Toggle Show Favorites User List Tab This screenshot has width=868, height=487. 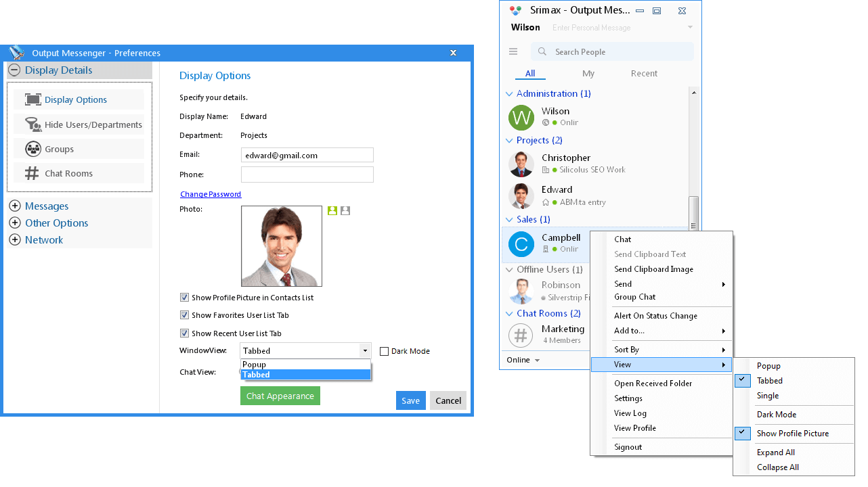click(184, 315)
